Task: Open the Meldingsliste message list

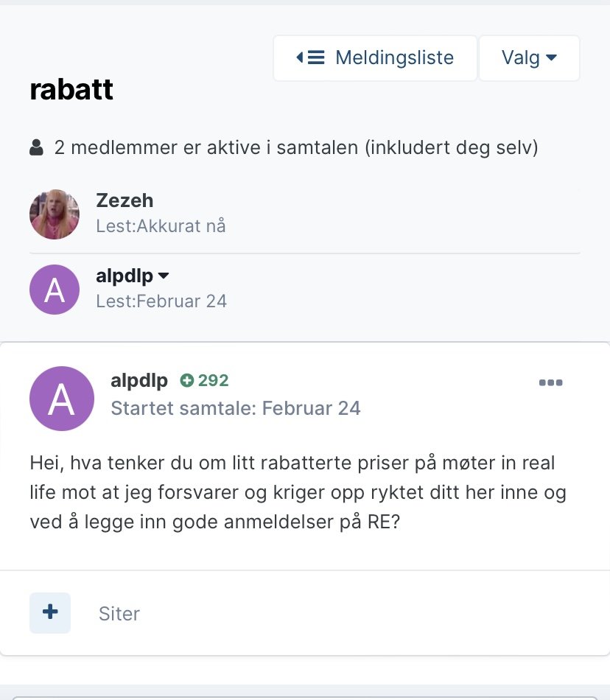Action: point(375,57)
